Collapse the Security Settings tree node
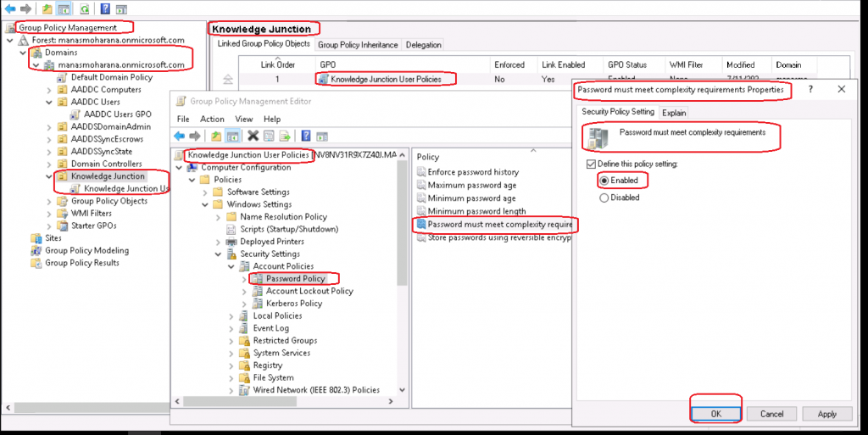 pos(219,254)
